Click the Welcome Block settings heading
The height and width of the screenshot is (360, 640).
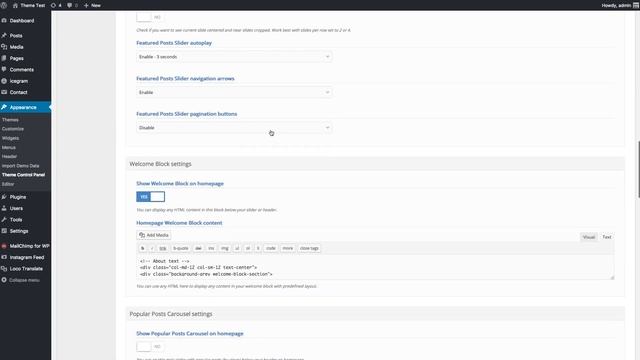click(160, 164)
